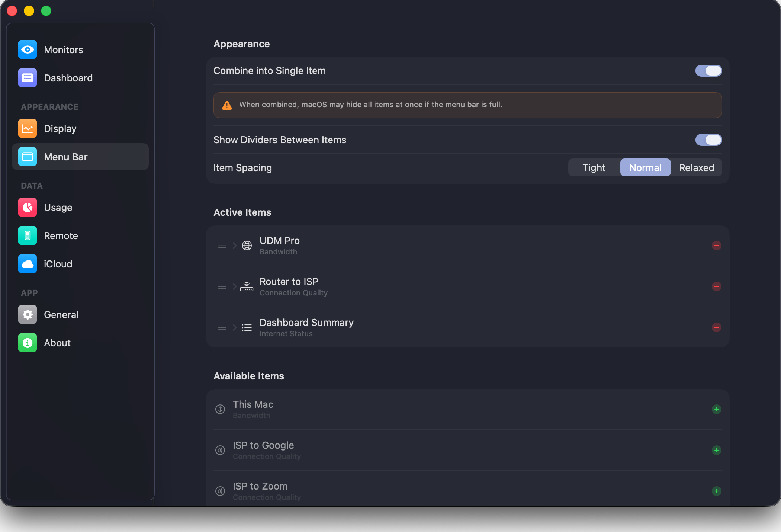Select the Menu Bar sidebar item
This screenshot has height=532, width=781.
click(80, 157)
